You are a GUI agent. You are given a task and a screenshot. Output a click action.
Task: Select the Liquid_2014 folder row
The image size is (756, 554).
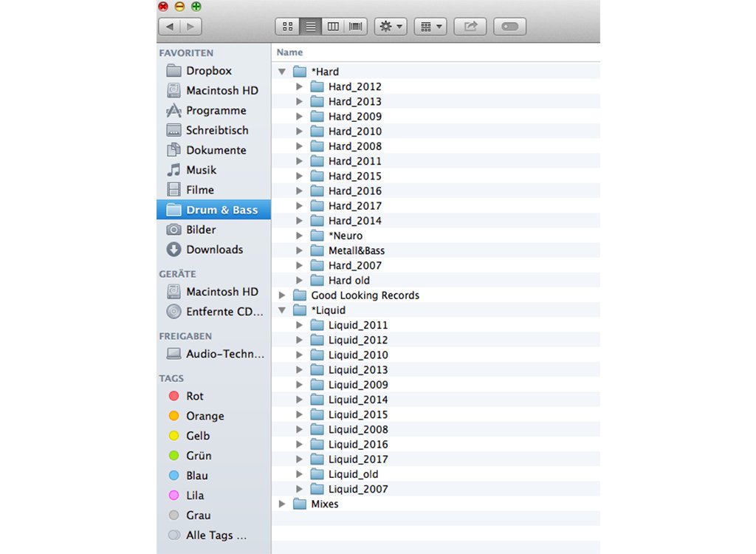(x=358, y=400)
